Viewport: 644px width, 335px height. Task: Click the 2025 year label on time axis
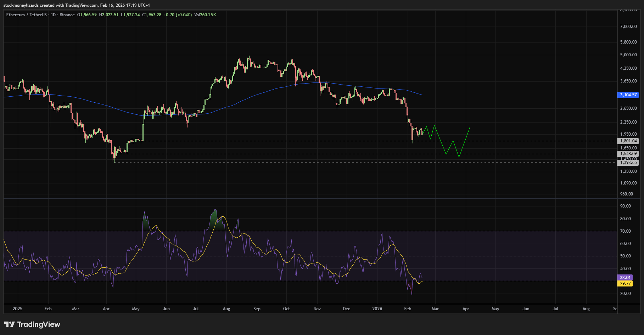17,309
